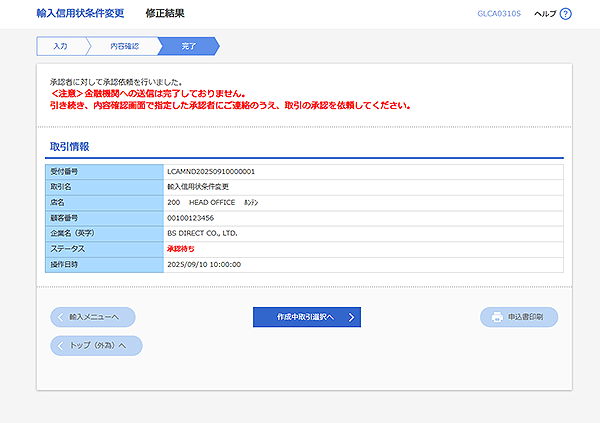Click the left chevron on 輸入メニューへ
The height and width of the screenshot is (423, 600).
pyautogui.click(x=60, y=317)
